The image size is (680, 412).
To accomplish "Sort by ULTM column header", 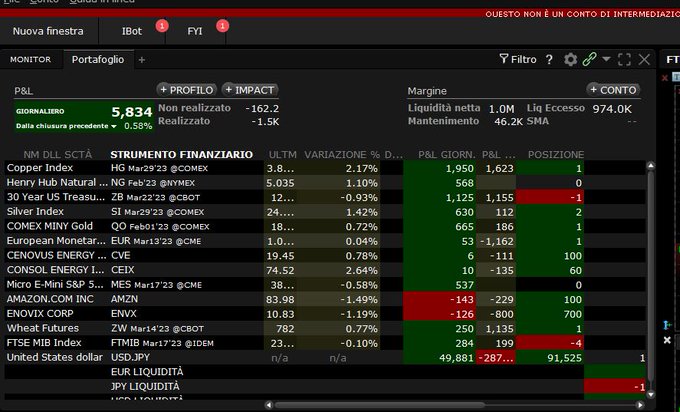I will [x=282, y=154].
